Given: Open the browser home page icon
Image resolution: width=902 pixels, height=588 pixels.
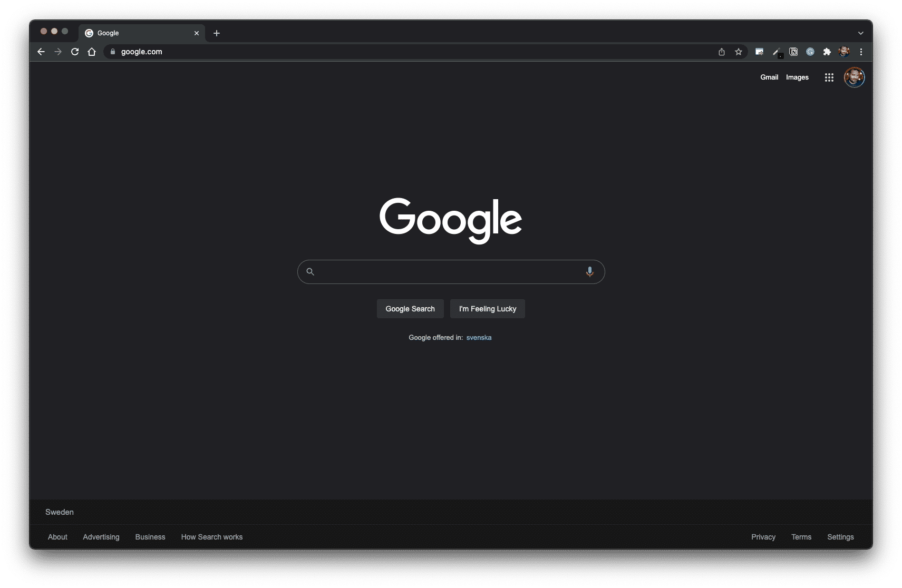Looking at the screenshot, I should [x=92, y=52].
